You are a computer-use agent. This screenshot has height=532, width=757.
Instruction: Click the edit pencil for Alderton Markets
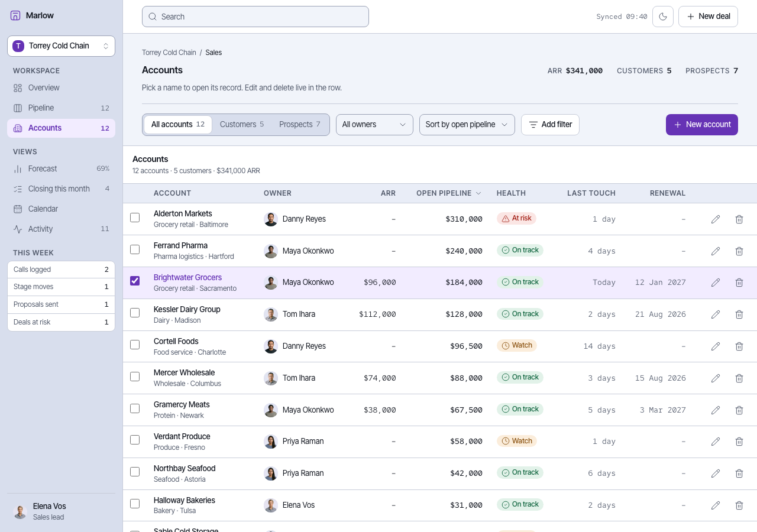coord(716,219)
